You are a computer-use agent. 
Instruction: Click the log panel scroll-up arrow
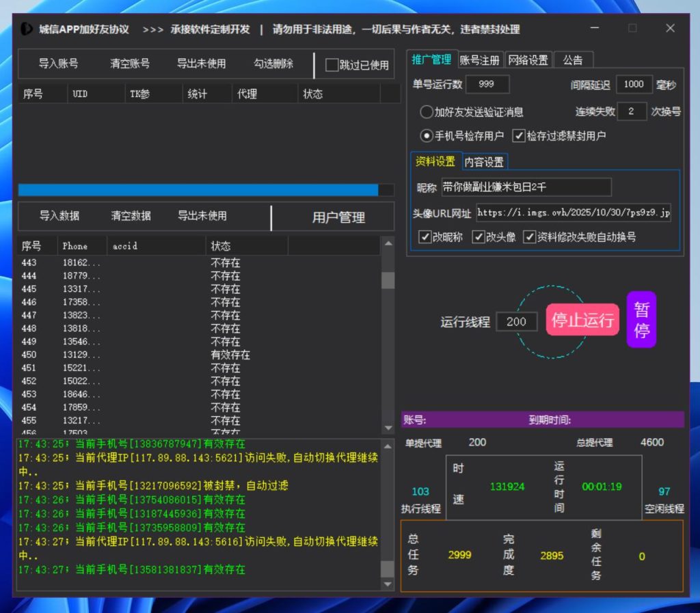(x=388, y=446)
